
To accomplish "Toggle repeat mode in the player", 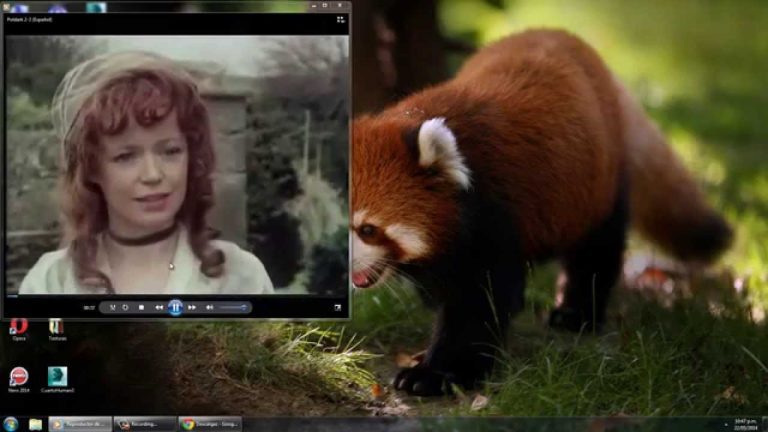I will click(x=126, y=307).
